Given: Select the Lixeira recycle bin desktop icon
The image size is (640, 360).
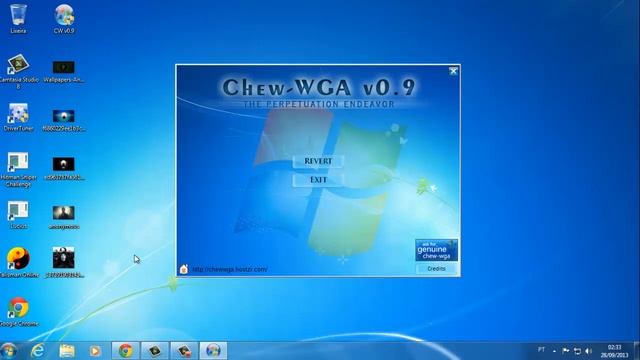Looking at the screenshot, I should [18, 19].
